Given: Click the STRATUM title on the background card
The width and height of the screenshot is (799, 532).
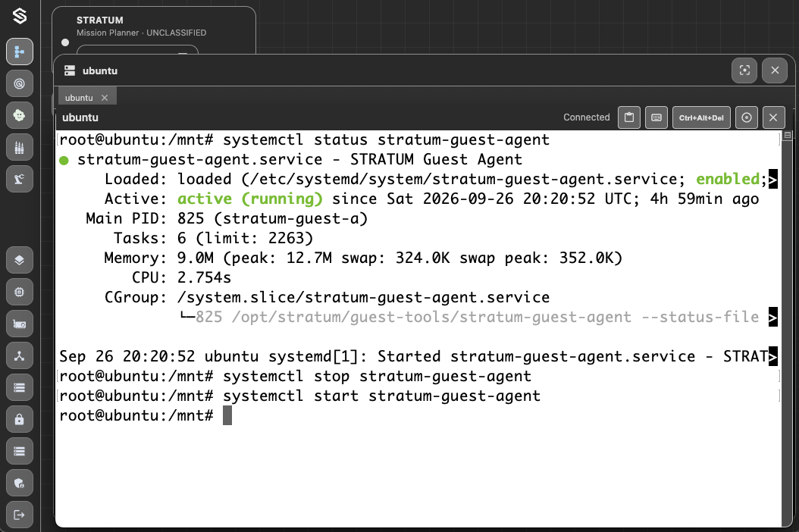Looking at the screenshot, I should [100, 20].
